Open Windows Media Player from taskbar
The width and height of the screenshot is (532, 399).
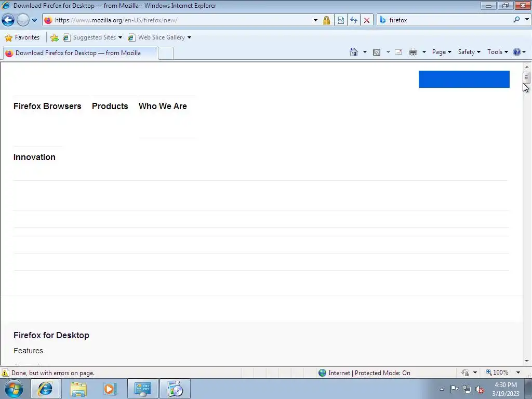(x=110, y=389)
